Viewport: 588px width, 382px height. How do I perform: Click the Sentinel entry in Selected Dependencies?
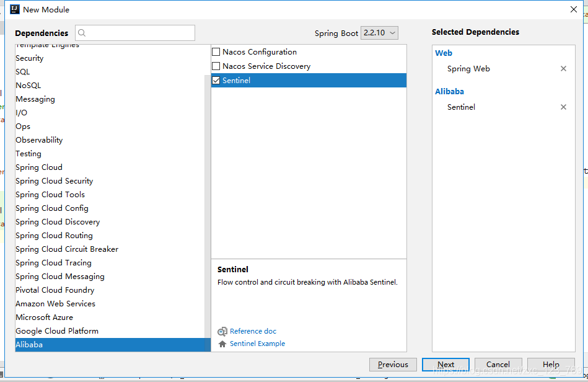click(x=461, y=107)
